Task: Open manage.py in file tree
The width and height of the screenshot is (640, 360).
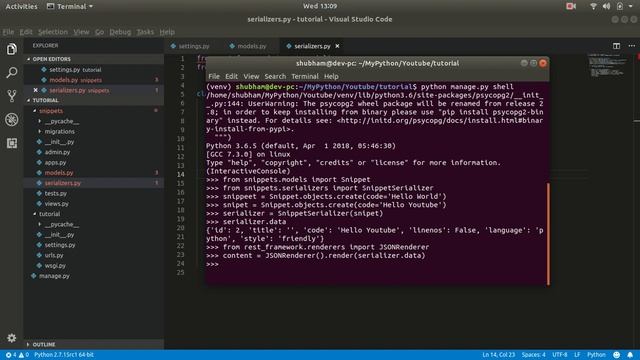Action: (x=54, y=276)
